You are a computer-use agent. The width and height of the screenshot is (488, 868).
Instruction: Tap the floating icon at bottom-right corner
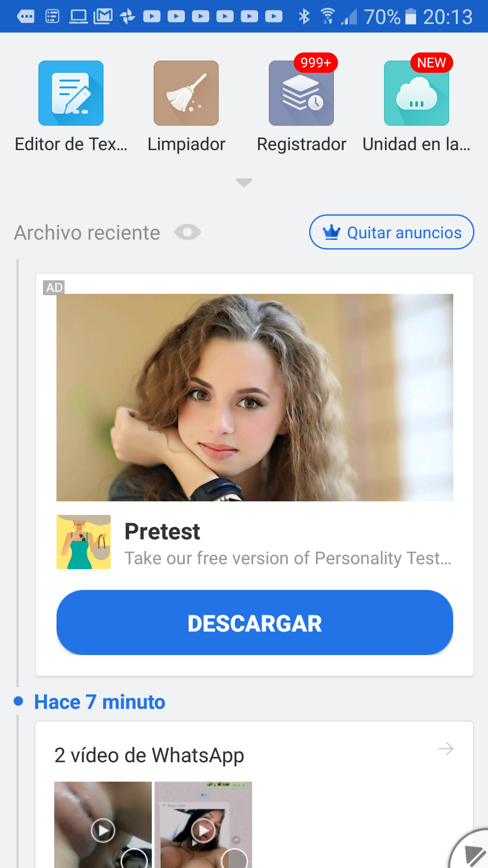pos(472,852)
